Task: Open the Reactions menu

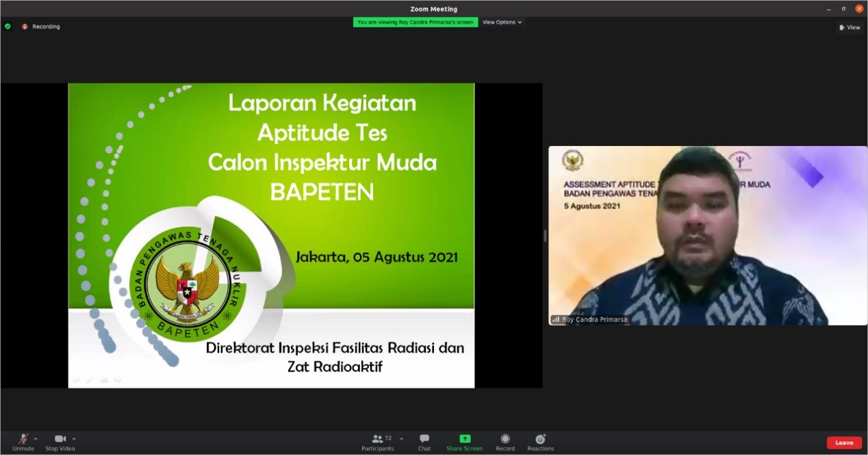Action: coord(541,442)
